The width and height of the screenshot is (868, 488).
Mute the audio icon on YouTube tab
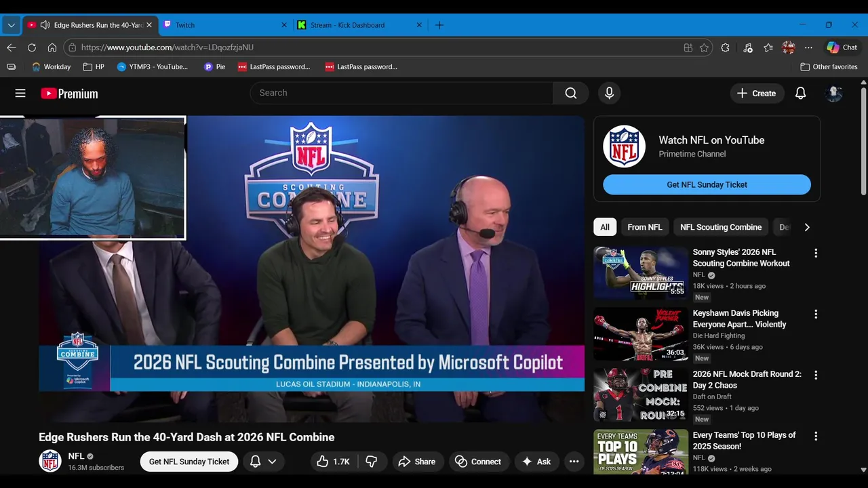pyautogui.click(x=45, y=25)
